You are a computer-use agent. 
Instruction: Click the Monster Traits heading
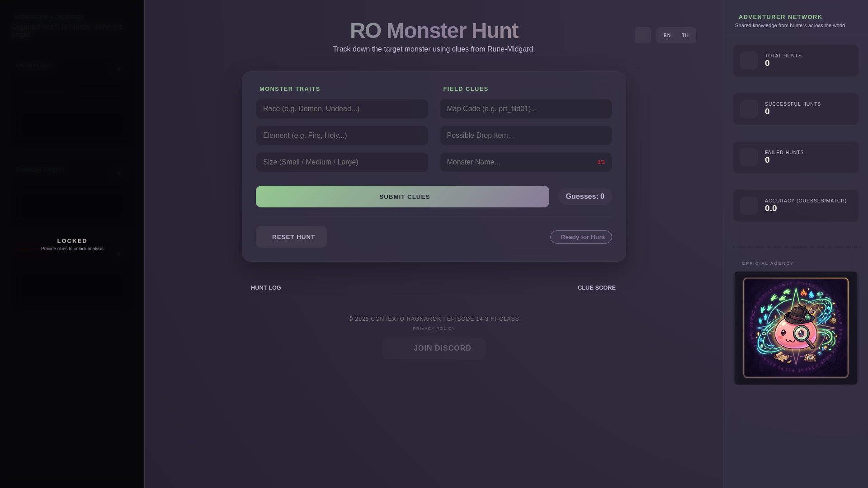tap(290, 89)
